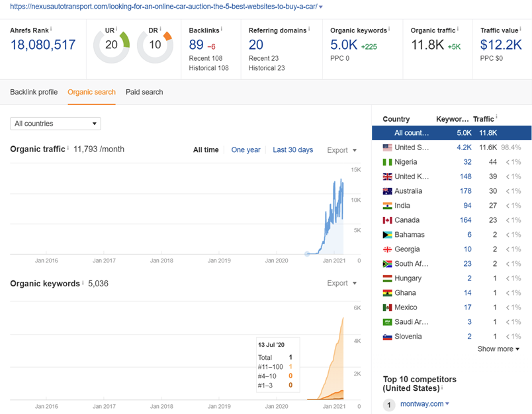This screenshot has height=414, width=532.
Task: Switch to the Paid search tab
Action: click(144, 92)
